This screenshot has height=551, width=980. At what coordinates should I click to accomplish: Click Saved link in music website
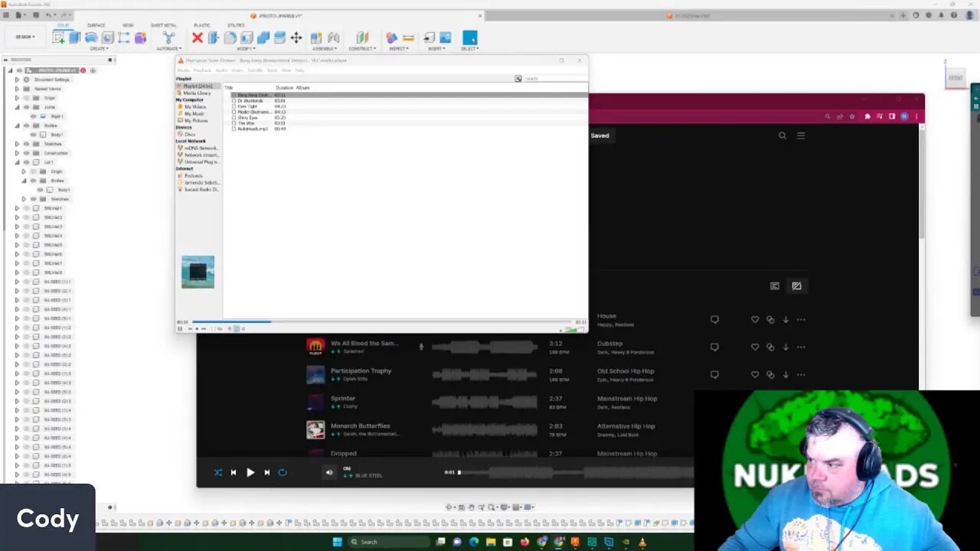coord(599,135)
